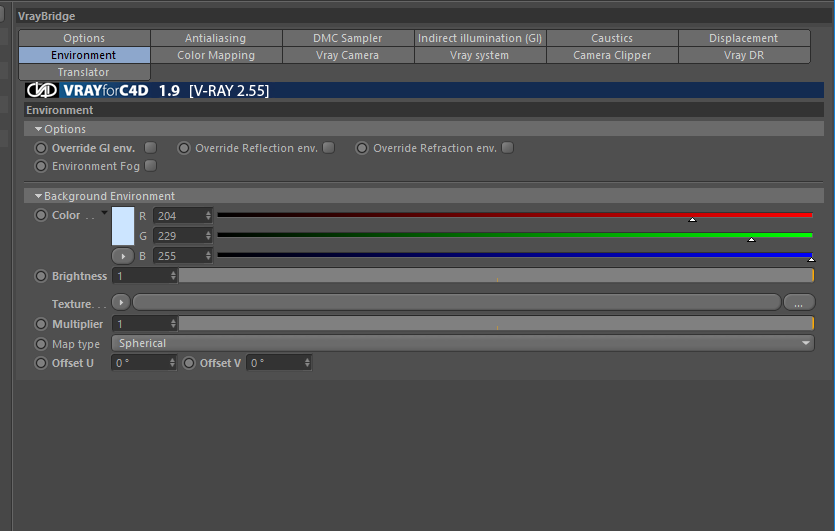Click Override Refraction env. animation dot
The width and height of the screenshot is (835, 531).
pyautogui.click(x=362, y=148)
